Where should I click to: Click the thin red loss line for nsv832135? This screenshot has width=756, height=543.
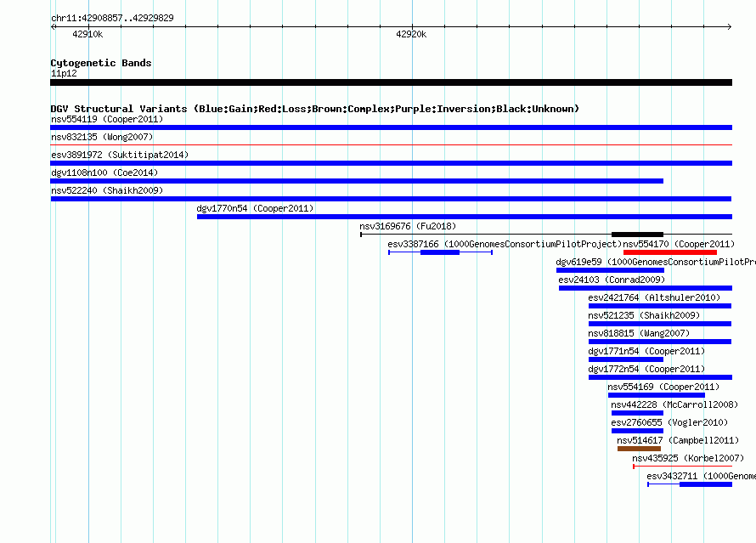(x=391, y=144)
